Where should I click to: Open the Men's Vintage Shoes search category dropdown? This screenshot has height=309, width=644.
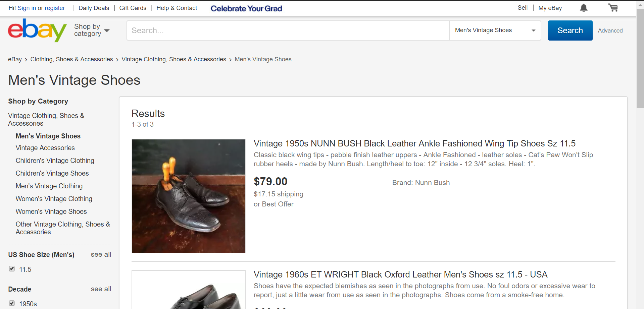click(495, 30)
